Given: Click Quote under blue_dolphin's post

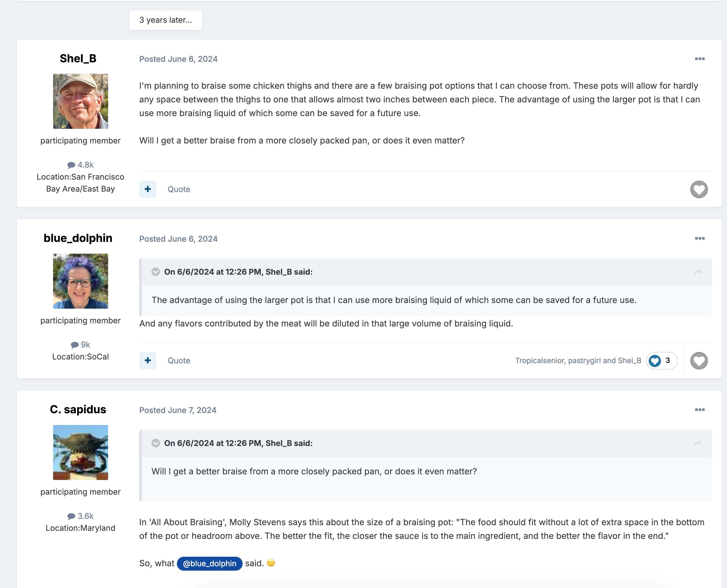Looking at the screenshot, I should tap(179, 361).
